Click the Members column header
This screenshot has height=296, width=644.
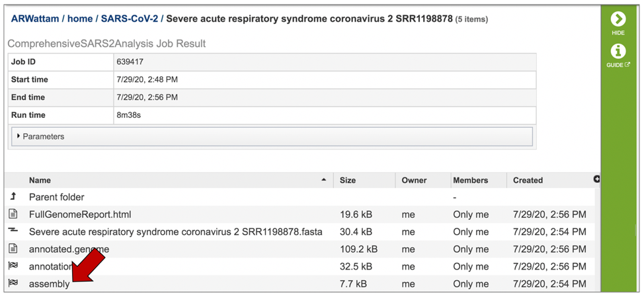click(470, 180)
